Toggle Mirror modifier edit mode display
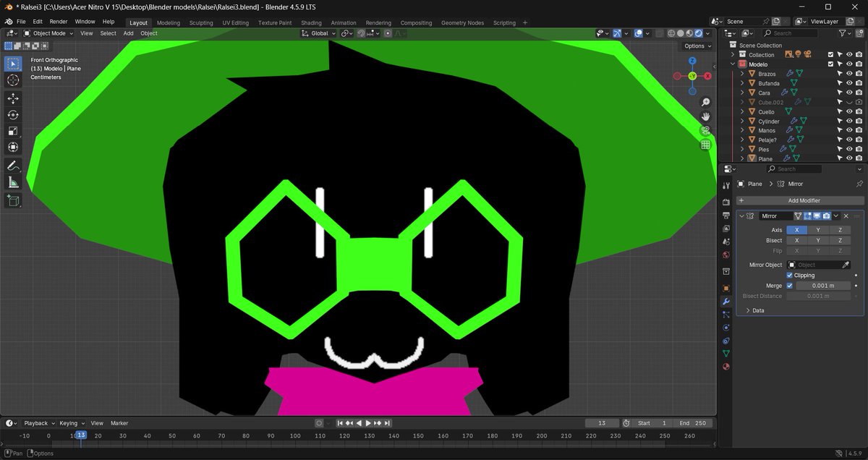868x460 pixels. click(807, 216)
